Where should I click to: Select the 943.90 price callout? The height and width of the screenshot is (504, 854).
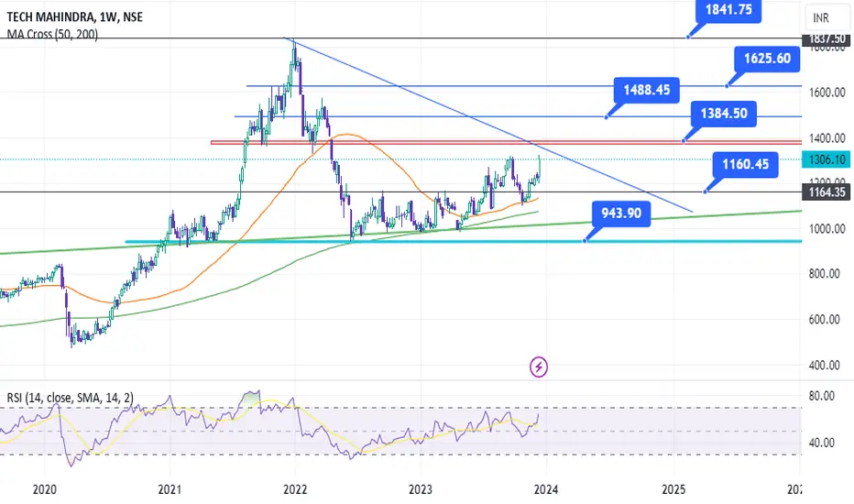point(621,213)
